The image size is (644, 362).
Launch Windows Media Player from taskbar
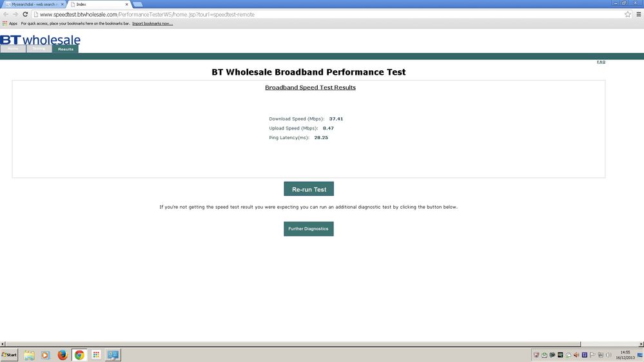coord(45,355)
